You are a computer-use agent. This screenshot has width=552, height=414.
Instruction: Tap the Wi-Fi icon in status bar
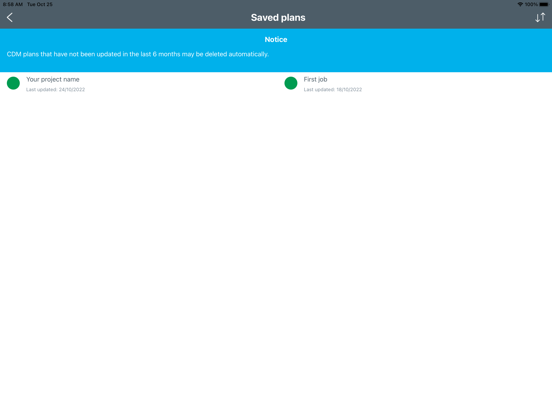[520, 4]
